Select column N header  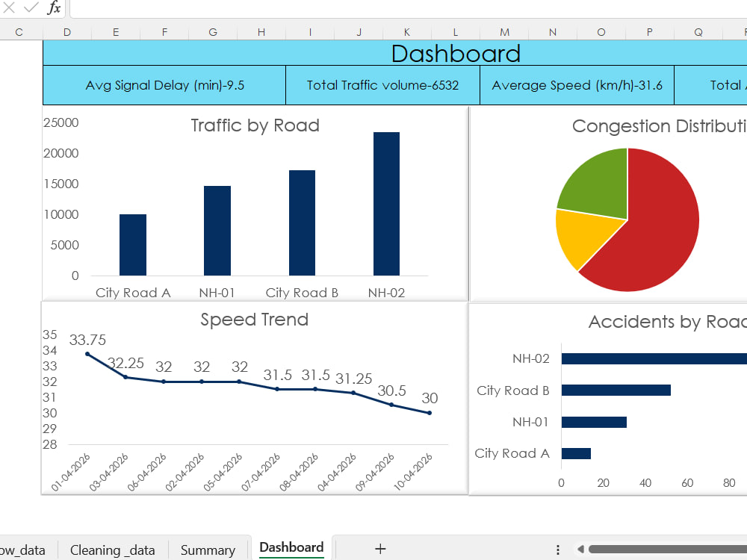coord(553,32)
